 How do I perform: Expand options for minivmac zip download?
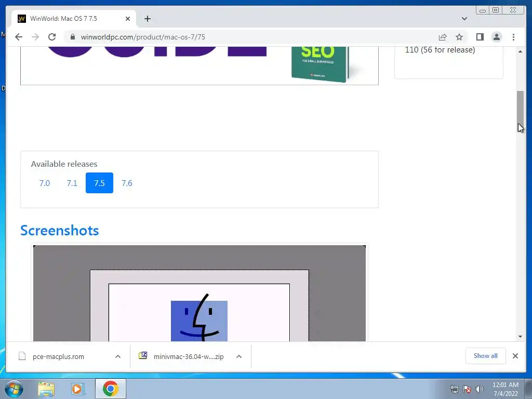pos(239,356)
